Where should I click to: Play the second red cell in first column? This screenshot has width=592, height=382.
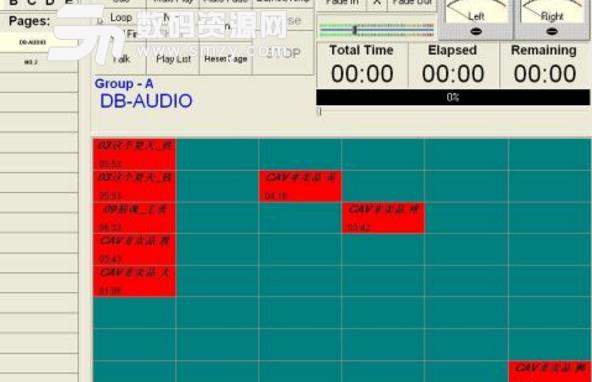[x=134, y=186]
